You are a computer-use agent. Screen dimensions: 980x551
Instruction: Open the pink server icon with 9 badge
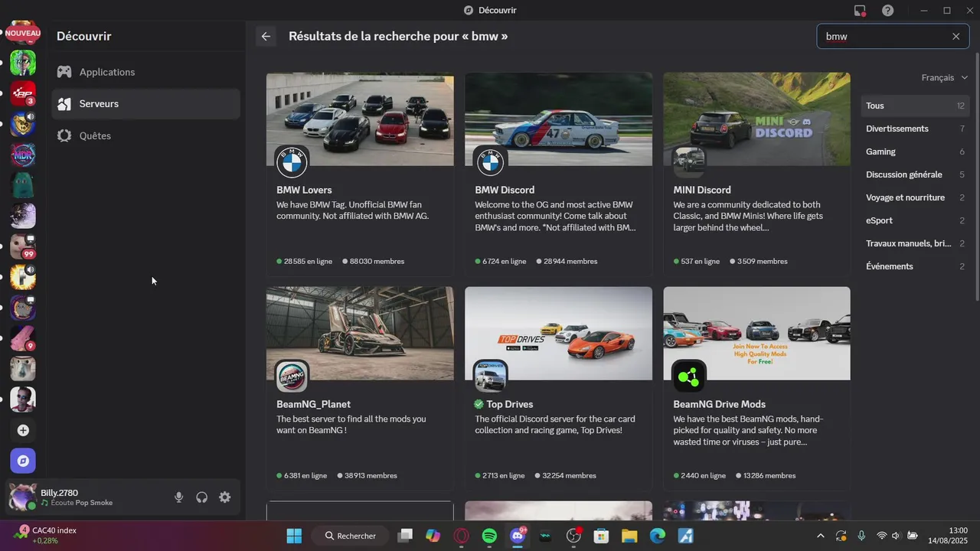point(23,338)
